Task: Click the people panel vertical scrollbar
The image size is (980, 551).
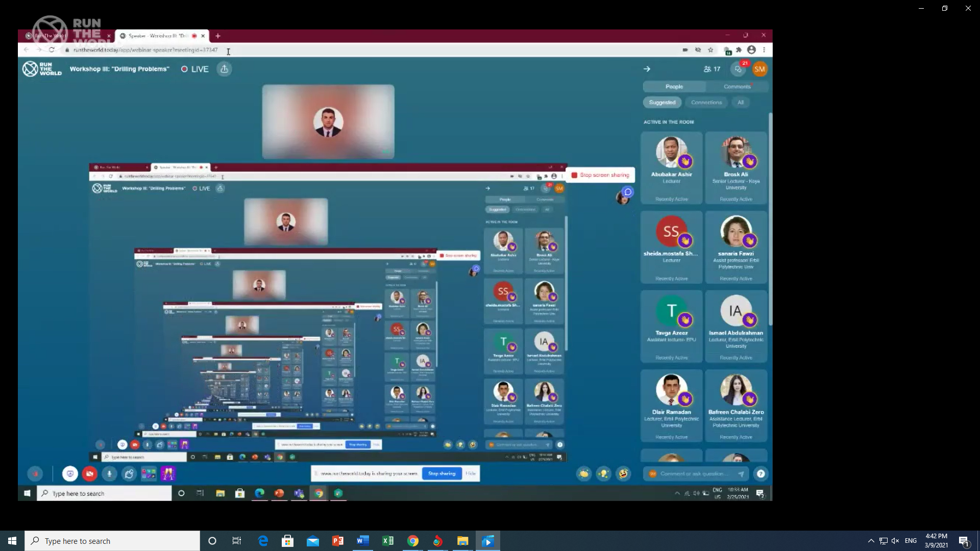Action: pyautogui.click(x=770, y=219)
